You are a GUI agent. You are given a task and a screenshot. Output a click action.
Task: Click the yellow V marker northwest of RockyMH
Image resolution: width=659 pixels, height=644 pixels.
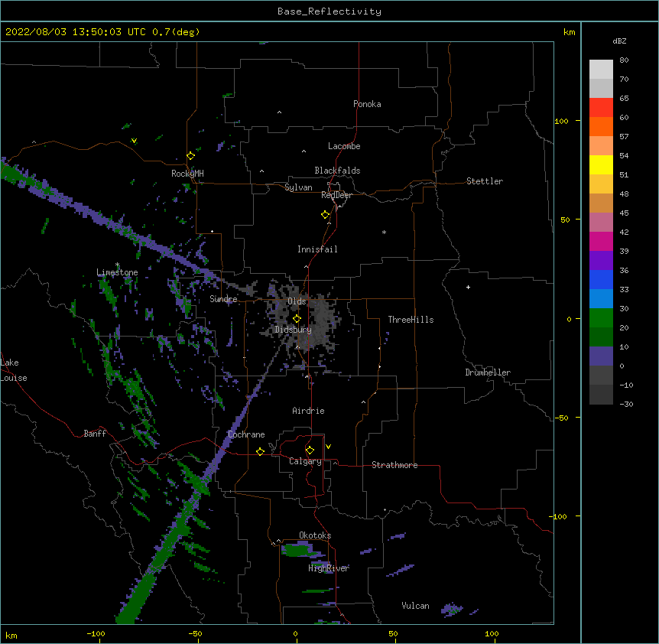134,141
